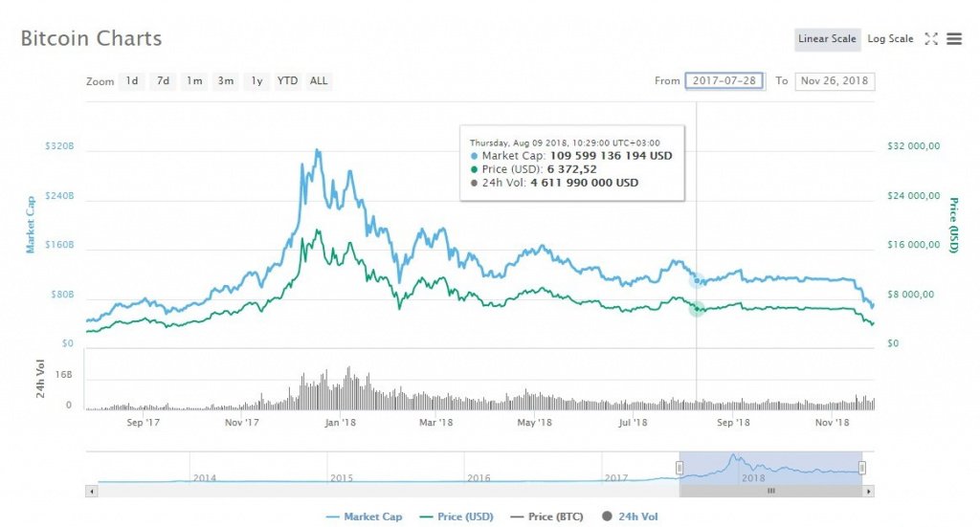
Task: Click the From date field
Action: click(724, 81)
